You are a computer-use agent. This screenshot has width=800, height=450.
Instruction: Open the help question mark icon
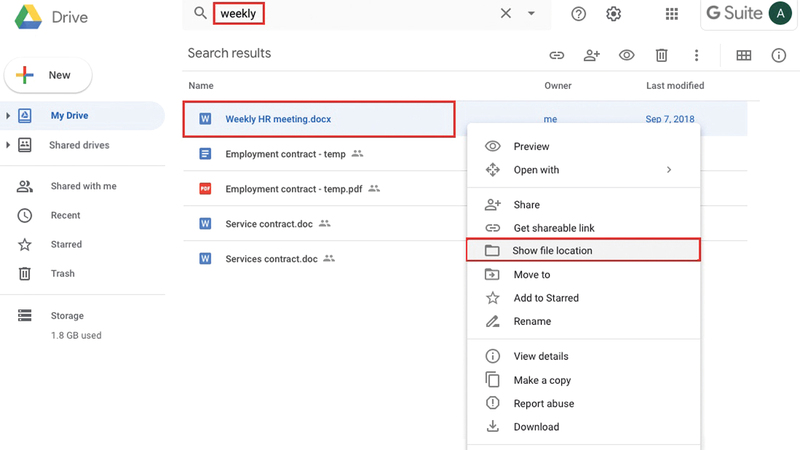click(x=578, y=14)
